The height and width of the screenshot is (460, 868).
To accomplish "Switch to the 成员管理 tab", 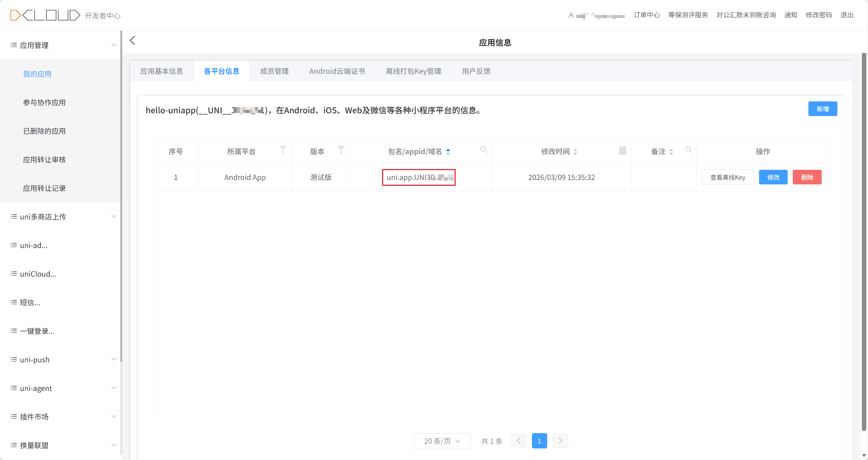I will [274, 71].
